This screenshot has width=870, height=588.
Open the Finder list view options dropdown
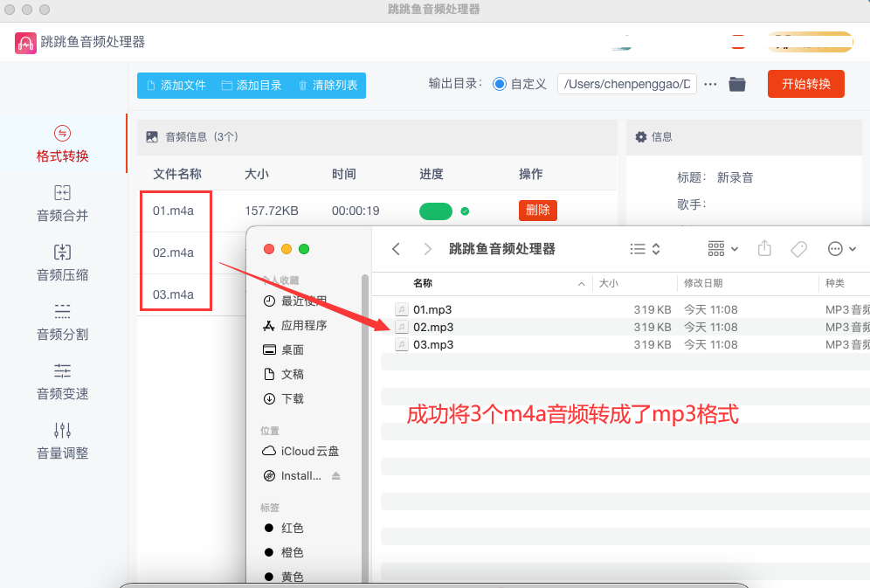click(646, 249)
